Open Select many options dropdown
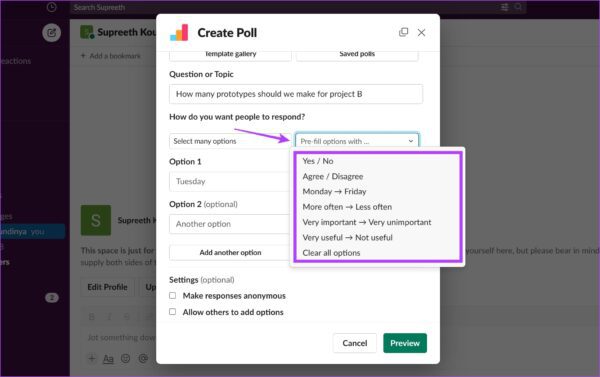The height and width of the screenshot is (377, 600). tap(230, 141)
